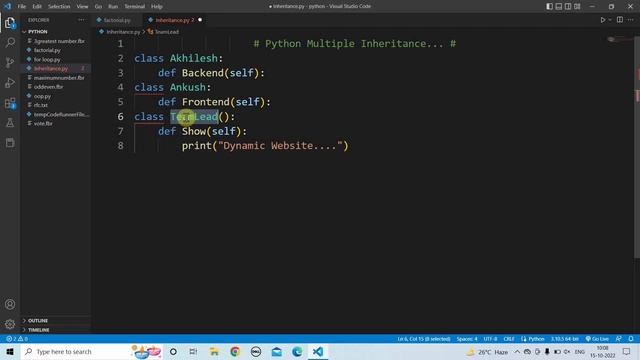This screenshot has height=360, width=640.
Task: Split the editor to the right
Action: click(620, 20)
